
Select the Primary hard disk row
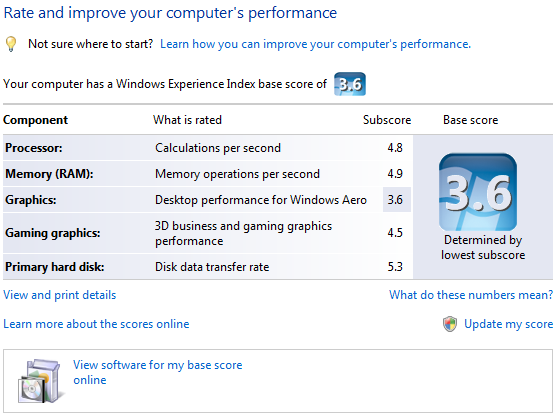click(208, 267)
